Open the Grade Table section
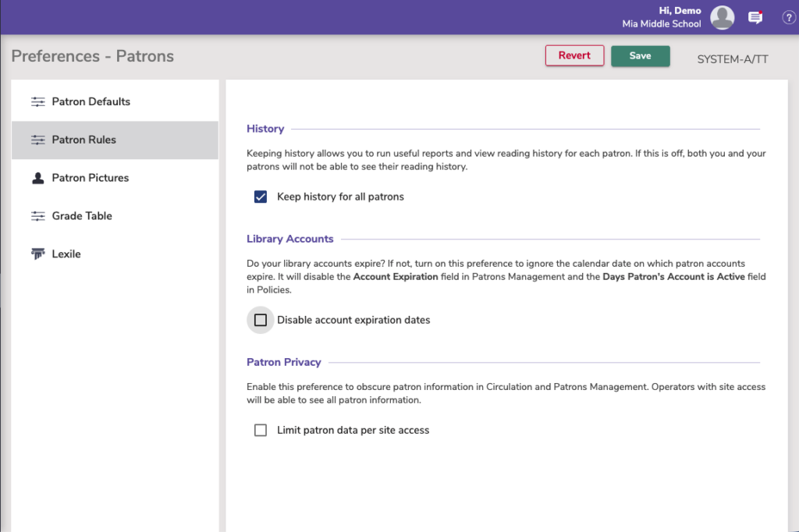This screenshot has height=532, width=799. click(x=82, y=216)
